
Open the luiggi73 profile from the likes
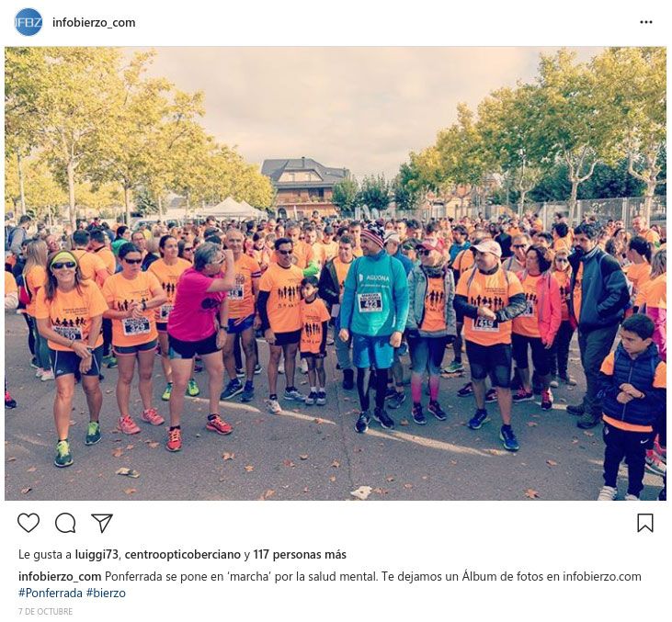click(x=97, y=554)
